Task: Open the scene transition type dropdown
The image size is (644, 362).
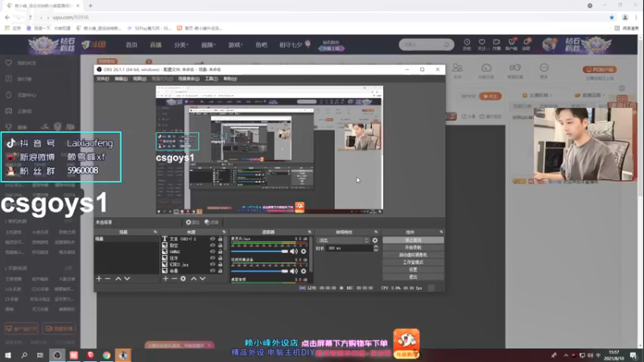Action: [344, 241]
